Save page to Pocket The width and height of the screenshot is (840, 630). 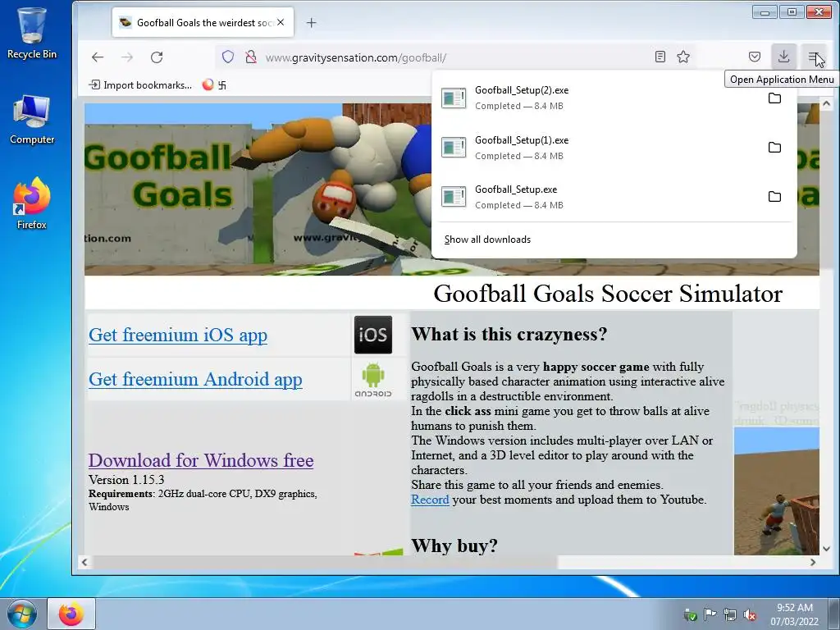coord(755,57)
